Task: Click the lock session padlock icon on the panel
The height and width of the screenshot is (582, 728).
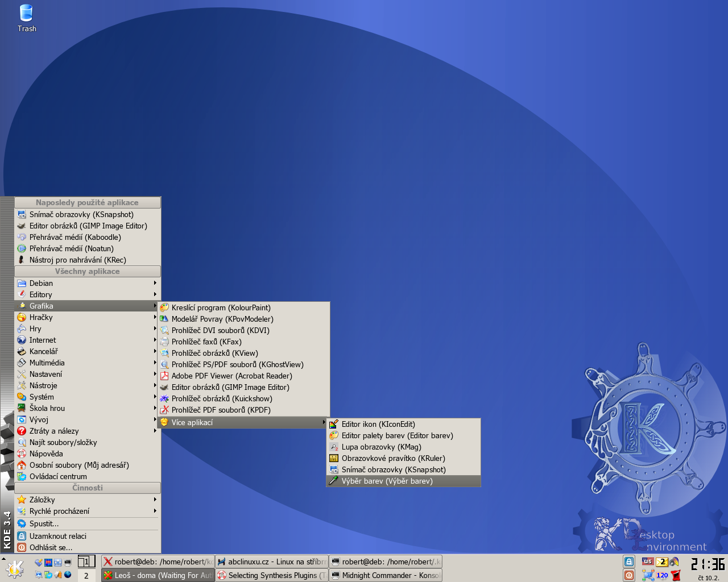Action: [x=629, y=562]
